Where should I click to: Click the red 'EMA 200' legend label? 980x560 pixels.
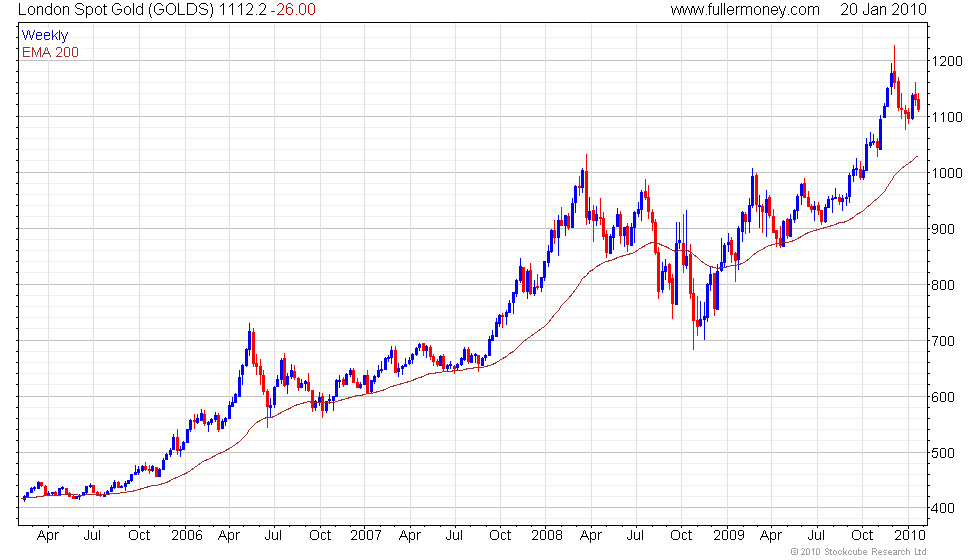tap(50, 52)
